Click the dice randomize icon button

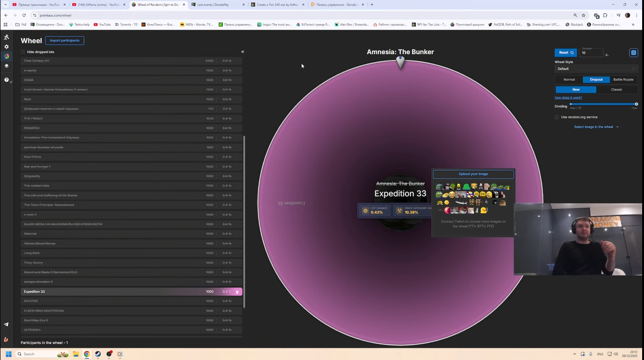click(x=633, y=53)
